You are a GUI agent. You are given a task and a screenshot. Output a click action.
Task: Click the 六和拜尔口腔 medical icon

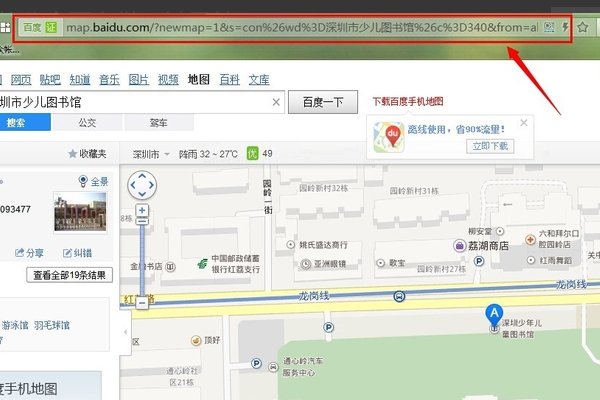click(x=530, y=240)
